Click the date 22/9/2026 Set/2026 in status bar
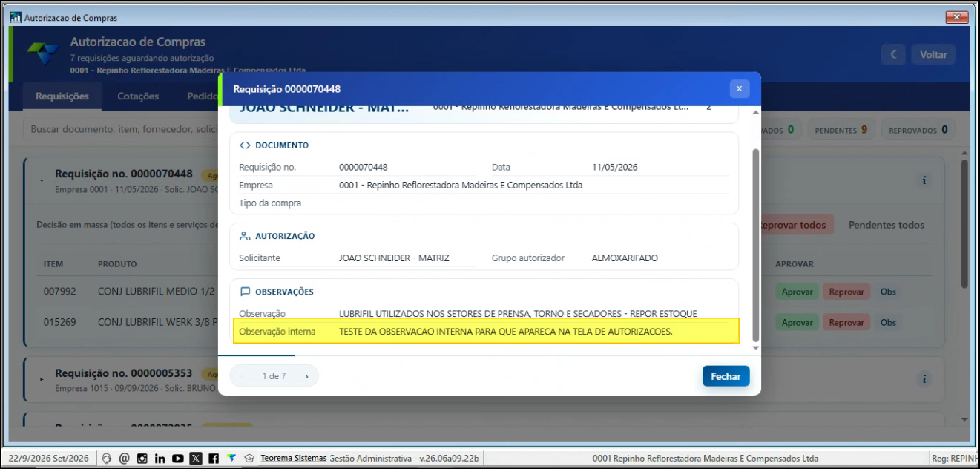Screen dimensions: 980x469 click(50, 459)
